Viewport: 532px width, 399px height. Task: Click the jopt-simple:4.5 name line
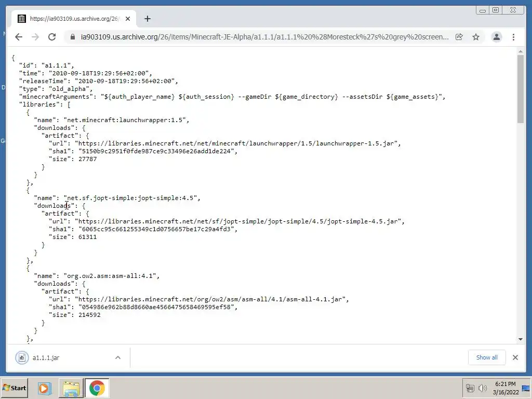[x=117, y=198]
